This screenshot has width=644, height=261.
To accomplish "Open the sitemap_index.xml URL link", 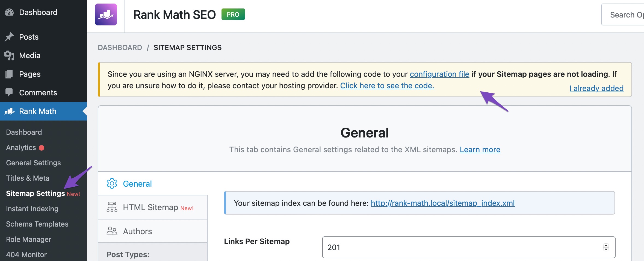I will point(442,203).
